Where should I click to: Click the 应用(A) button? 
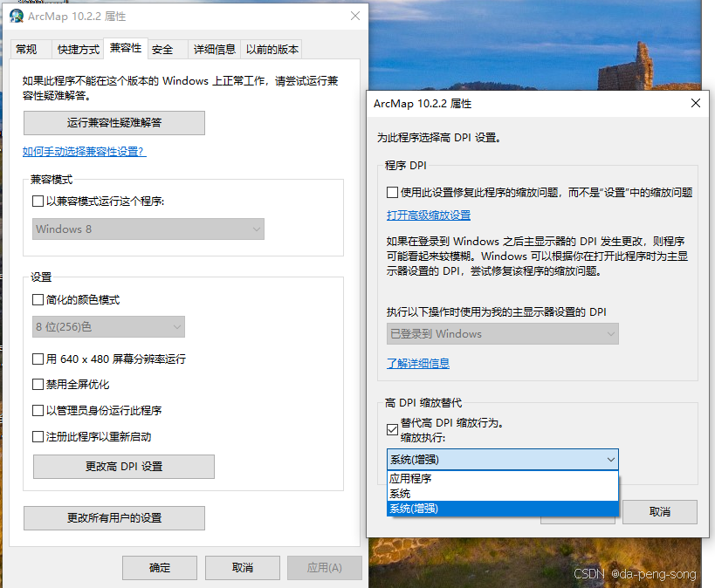(x=324, y=567)
